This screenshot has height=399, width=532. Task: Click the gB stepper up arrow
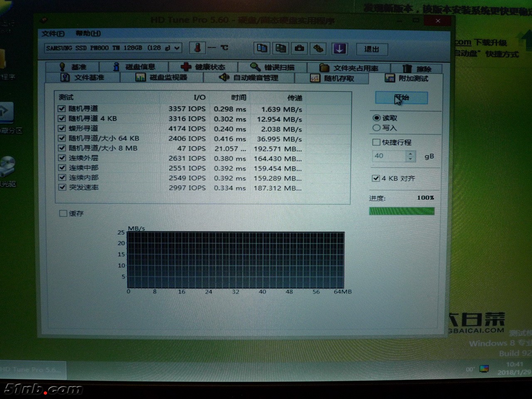coord(410,153)
